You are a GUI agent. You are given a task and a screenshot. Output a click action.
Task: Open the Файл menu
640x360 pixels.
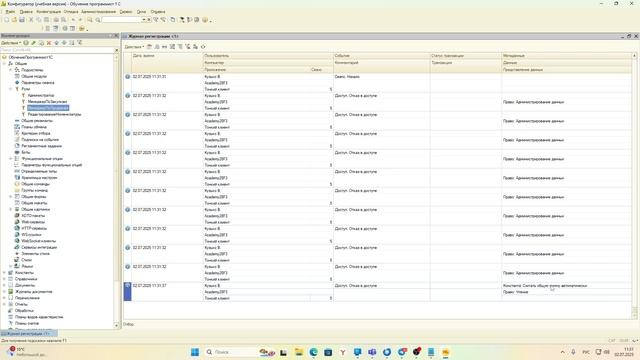pyautogui.click(x=10, y=12)
